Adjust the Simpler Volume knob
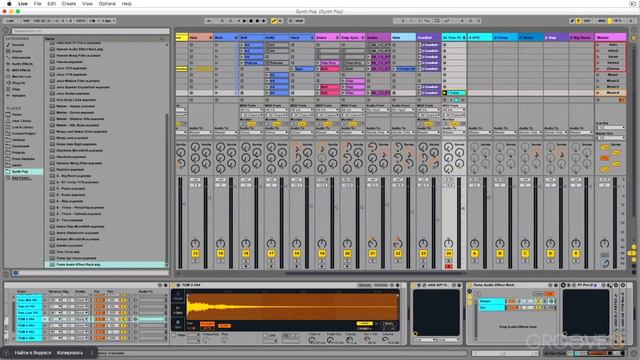The image size is (640, 360). [x=385, y=339]
